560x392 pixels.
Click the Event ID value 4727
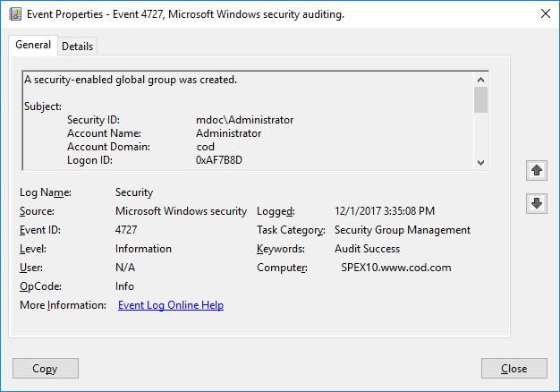(126, 230)
